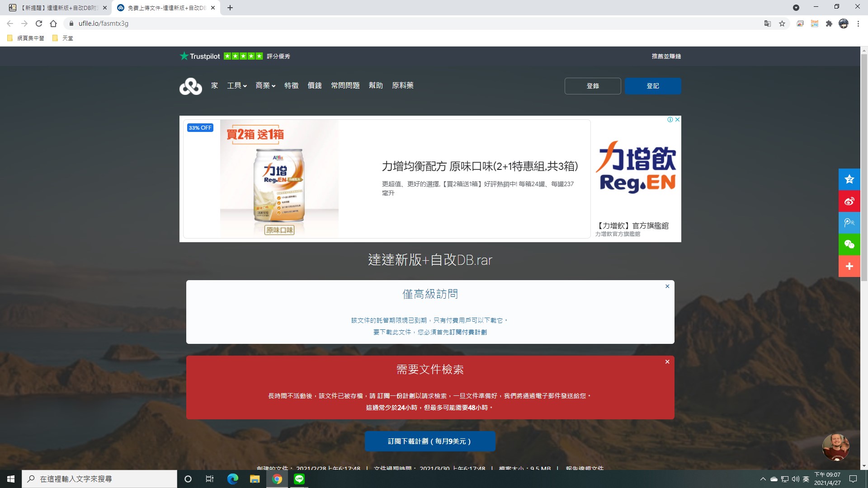
Task: Open Task View on taskbar
Action: pos(210,479)
